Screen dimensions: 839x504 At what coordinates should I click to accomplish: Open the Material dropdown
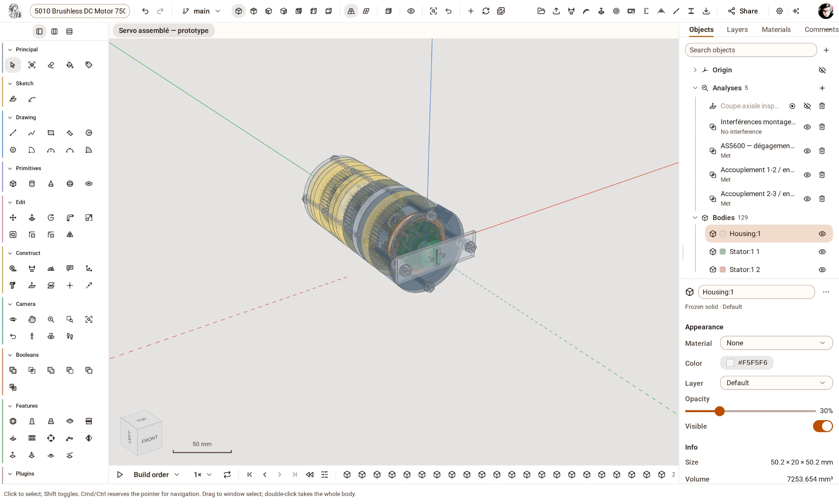pos(776,343)
